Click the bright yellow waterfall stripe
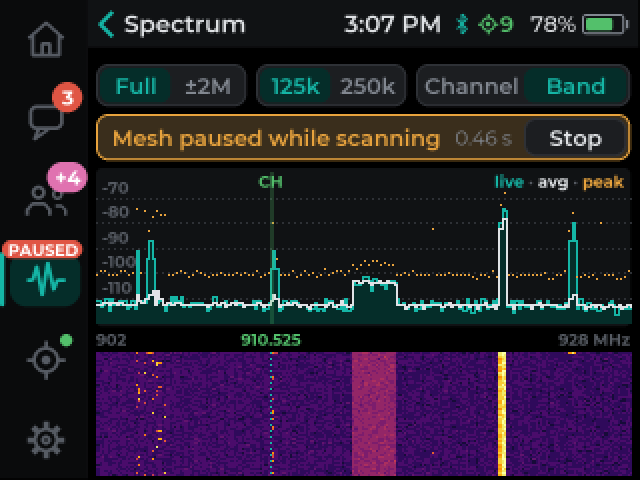The width and height of the screenshot is (640, 480). coord(502,413)
